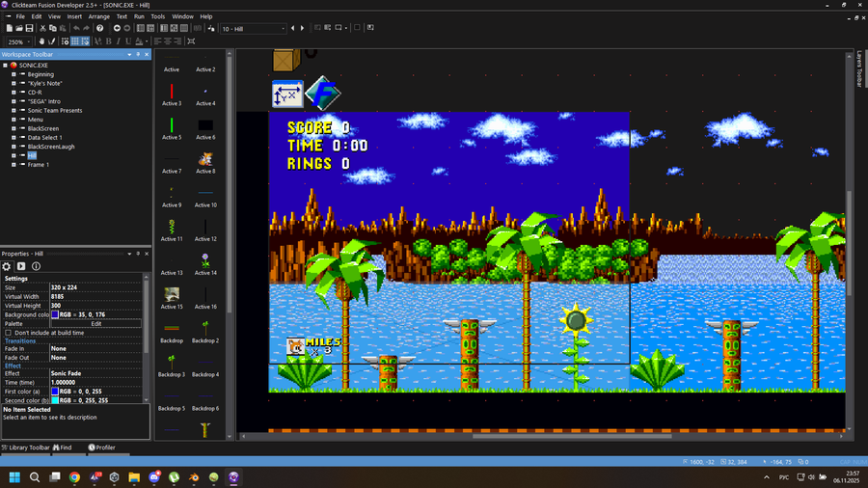The height and width of the screenshot is (488, 868).
Task: Click the Cut scissors icon
Action: pos(42,28)
